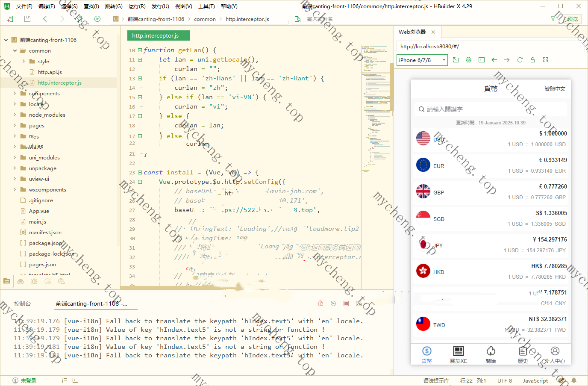This screenshot has width=588, height=386.
Task: Expand the style folder
Action: click(24, 62)
